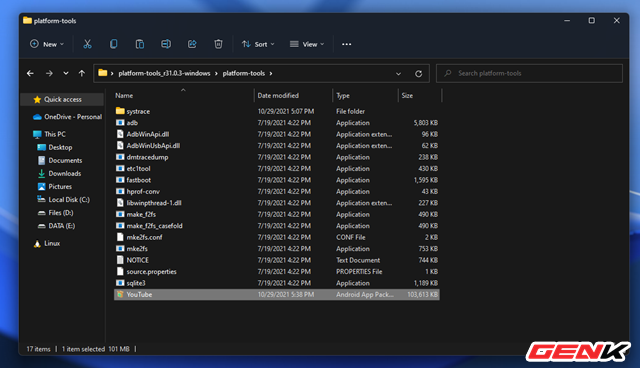Click the CONF File type cell
The width and height of the screenshot is (640, 368).
pos(351,237)
